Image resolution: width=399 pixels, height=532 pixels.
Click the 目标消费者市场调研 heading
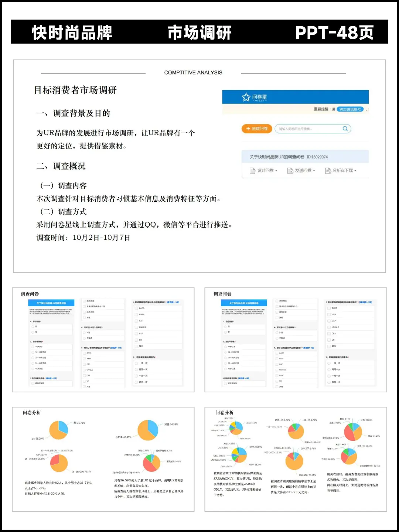[x=75, y=90]
